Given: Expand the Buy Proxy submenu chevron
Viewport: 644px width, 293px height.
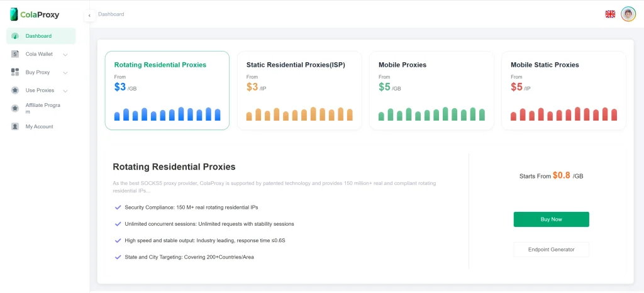Looking at the screenshot, I should [65, 73].
